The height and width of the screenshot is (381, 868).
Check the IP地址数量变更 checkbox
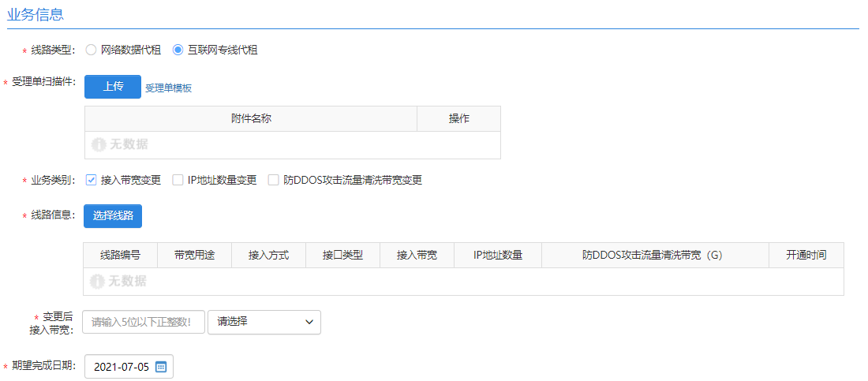178,180
